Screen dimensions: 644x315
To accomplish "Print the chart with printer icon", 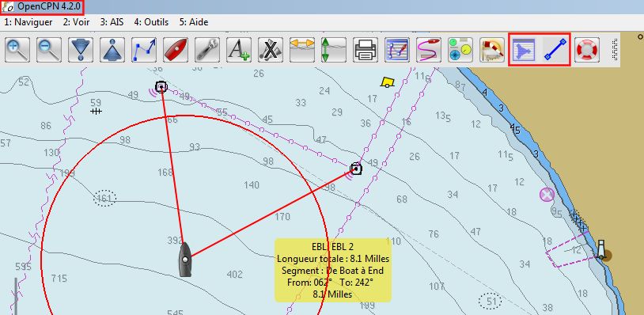I will tap(366, 50).
